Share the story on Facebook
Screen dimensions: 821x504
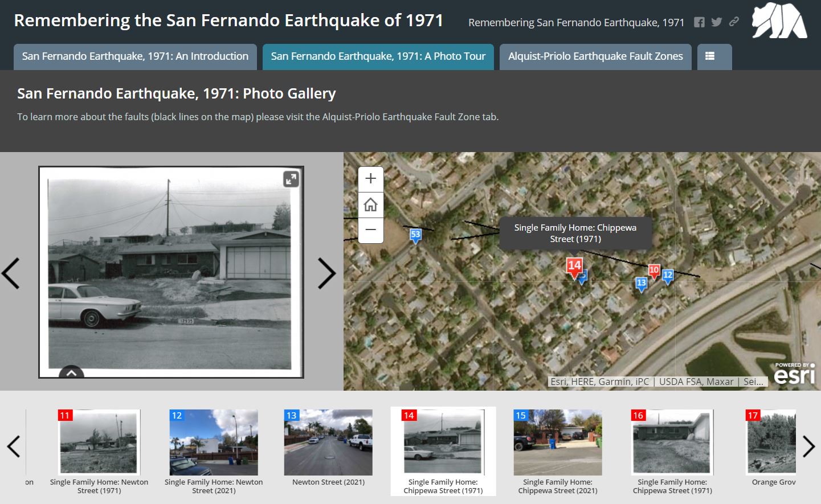pyautogui.click(x=699, y=22)
